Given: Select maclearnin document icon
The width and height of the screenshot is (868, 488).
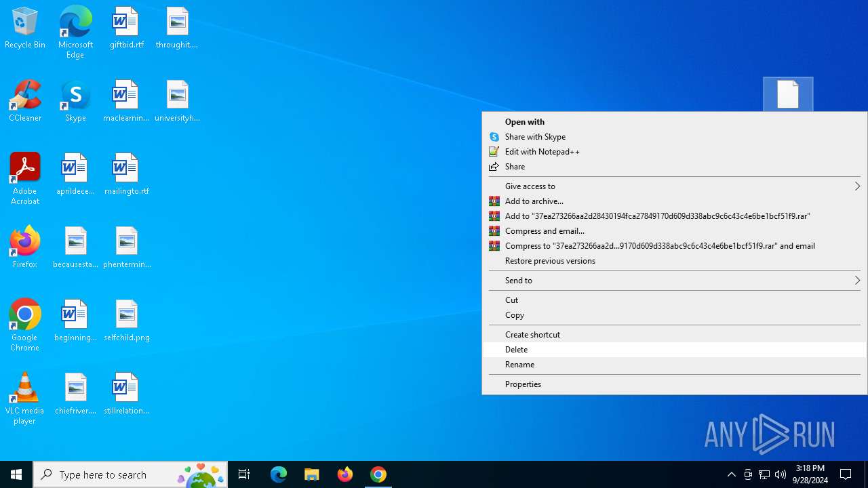Looking at the screenshot, I should click(x=126, y=102).
